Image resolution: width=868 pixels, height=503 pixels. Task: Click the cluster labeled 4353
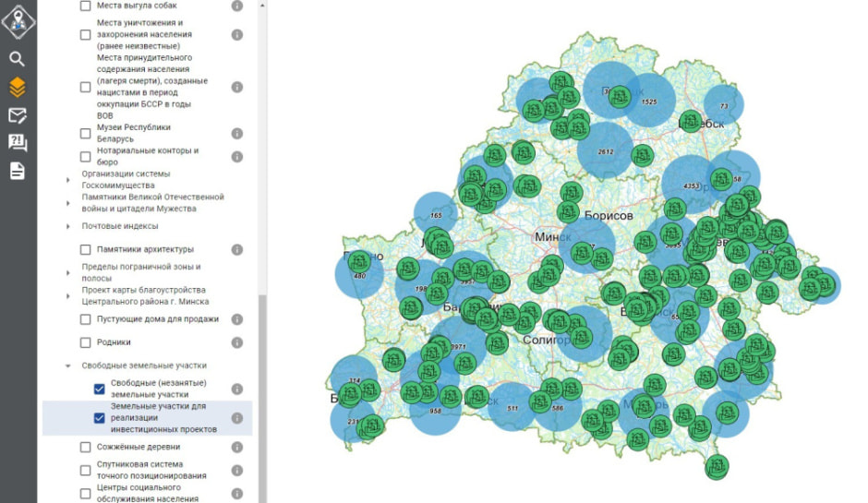tap(690, 187)
